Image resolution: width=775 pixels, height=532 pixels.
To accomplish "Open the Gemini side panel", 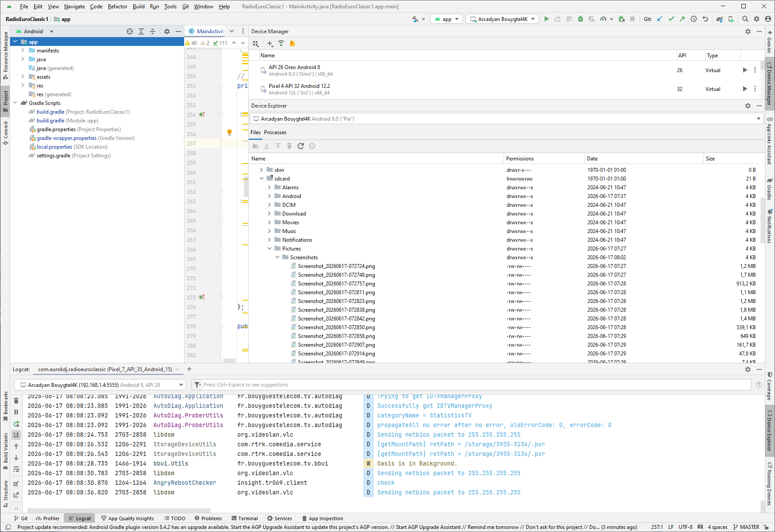I will [x=770, y=42].
